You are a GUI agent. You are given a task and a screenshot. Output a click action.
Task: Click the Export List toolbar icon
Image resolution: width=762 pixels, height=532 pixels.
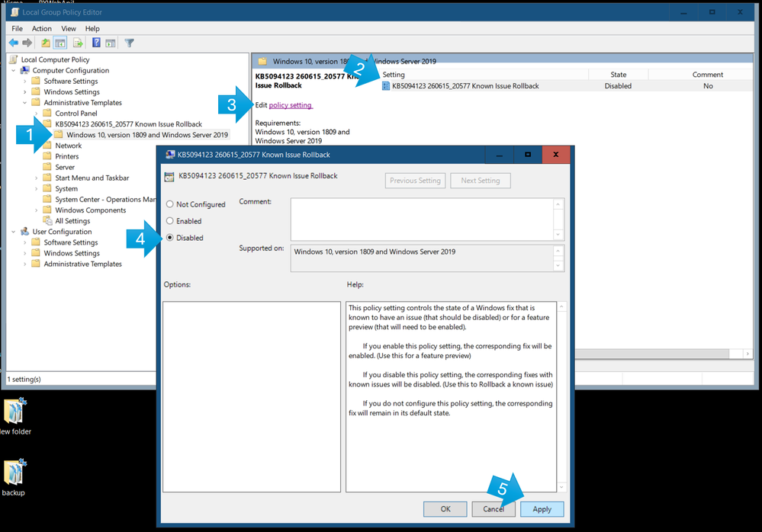coord(78,43)
